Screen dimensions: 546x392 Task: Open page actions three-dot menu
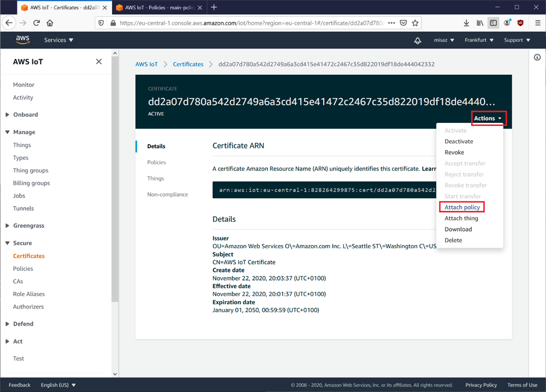coord(391,23)
